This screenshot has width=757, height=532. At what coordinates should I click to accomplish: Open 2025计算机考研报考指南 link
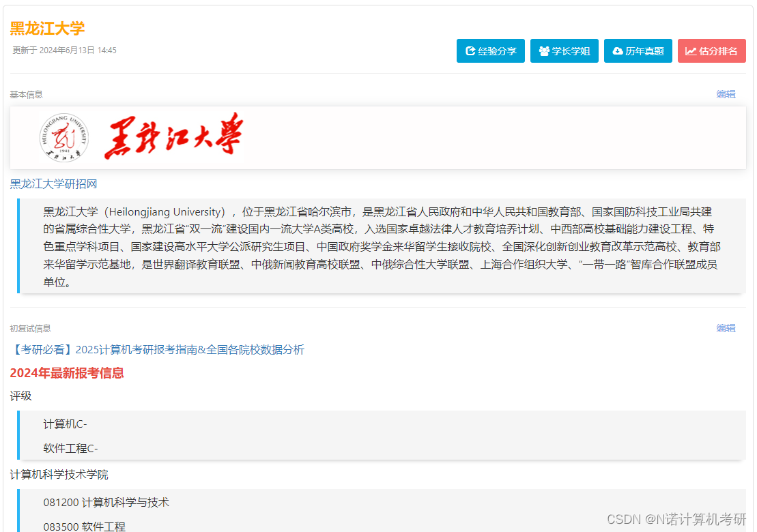158,350
